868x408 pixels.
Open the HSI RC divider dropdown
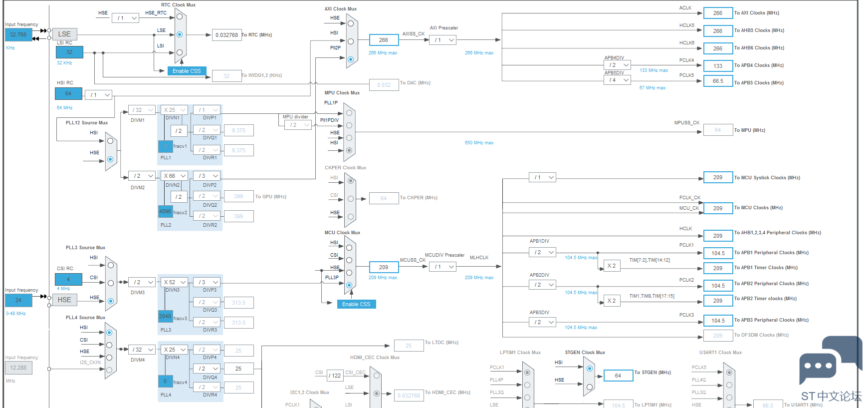(98, 95)
